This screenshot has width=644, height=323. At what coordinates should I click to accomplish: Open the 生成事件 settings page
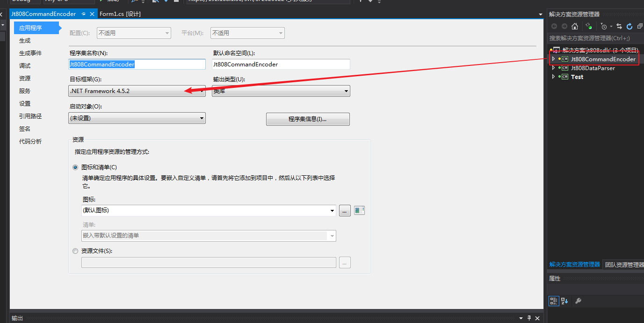pos(30,53)
